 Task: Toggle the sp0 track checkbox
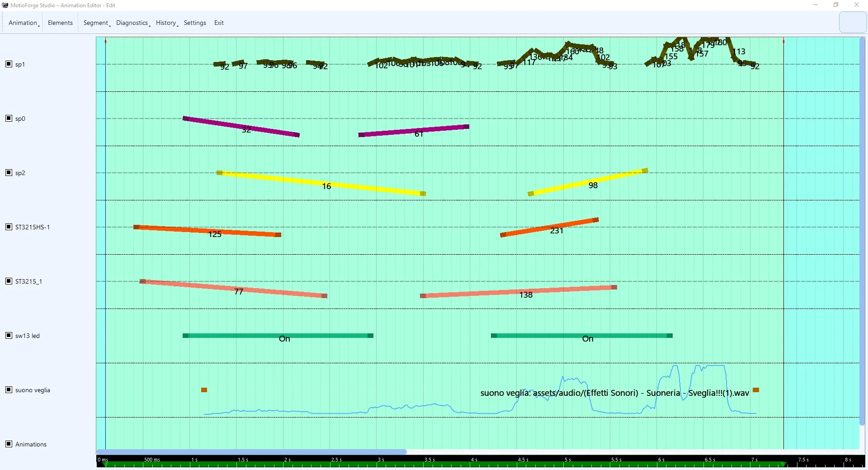9,118
